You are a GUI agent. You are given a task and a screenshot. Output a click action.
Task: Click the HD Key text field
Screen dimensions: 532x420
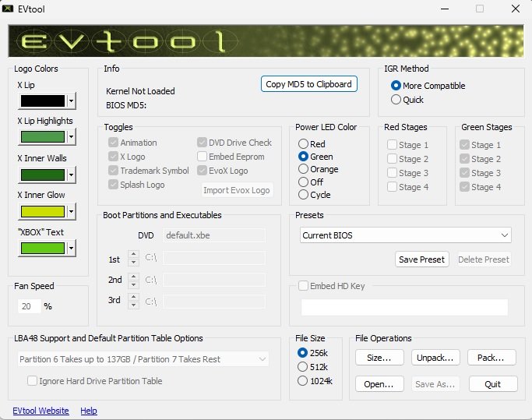[405, 307]
